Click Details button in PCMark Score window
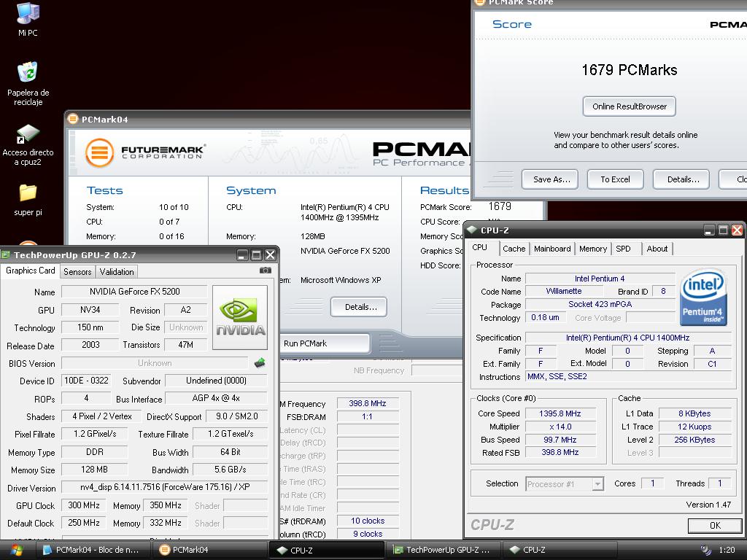747x560 pixels. click(681, 179)
